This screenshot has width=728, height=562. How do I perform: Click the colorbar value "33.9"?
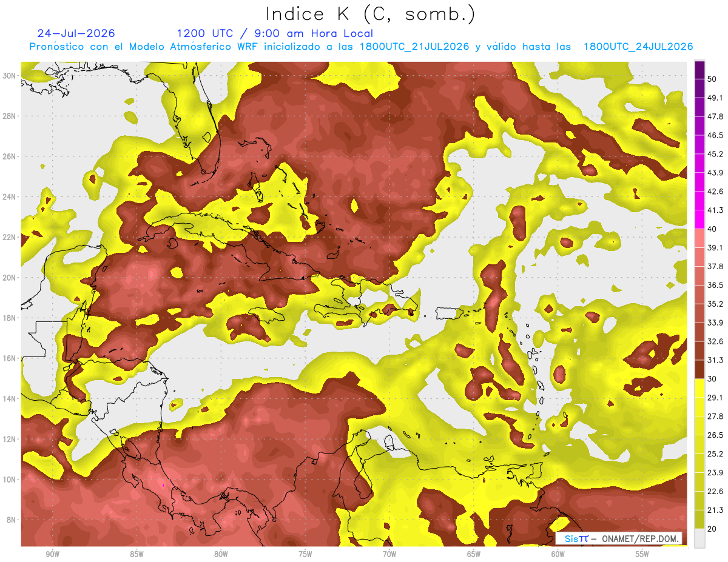715,323
